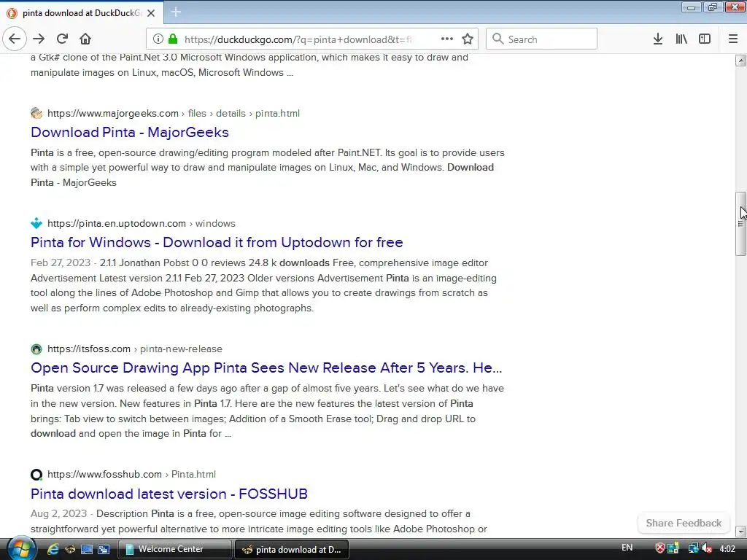Screen dimensions: 747x560
Task: Click the scrollbar up arrow
Action: 740,60
